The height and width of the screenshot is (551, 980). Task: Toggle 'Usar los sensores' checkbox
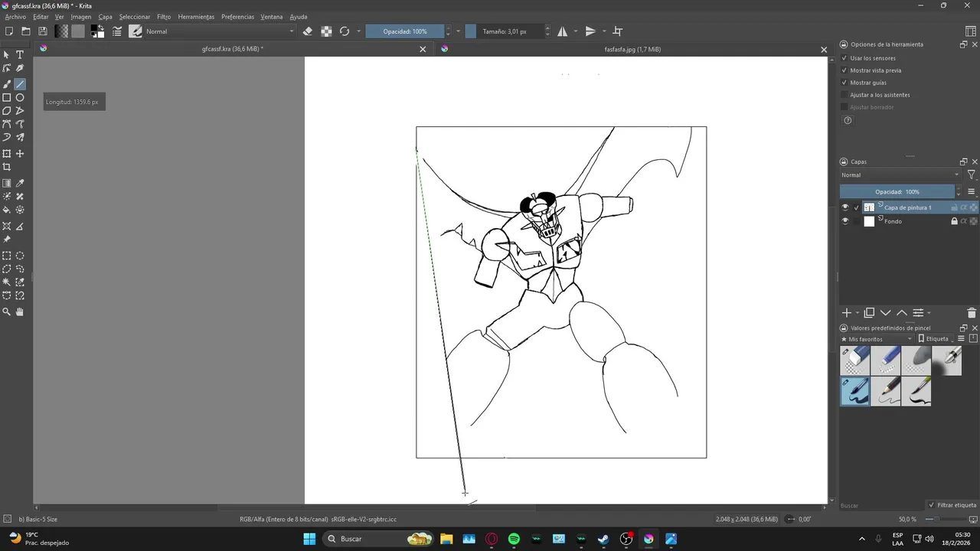(x=844, y=58)
